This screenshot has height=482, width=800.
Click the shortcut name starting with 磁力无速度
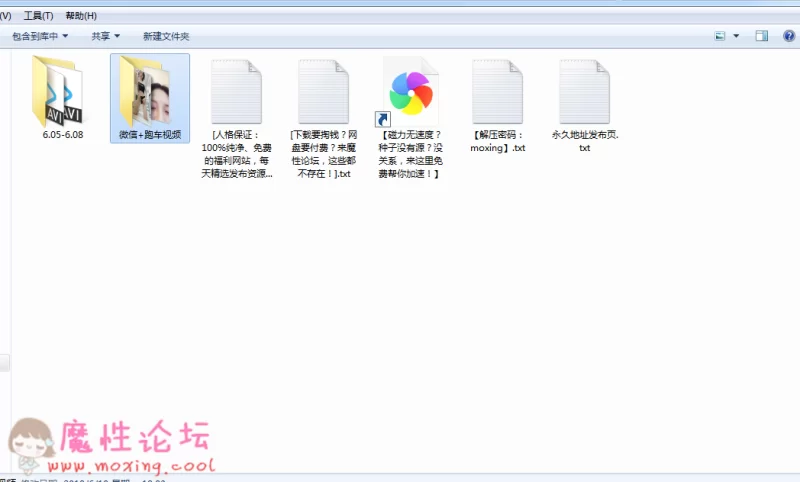click(x=410, y=154)
